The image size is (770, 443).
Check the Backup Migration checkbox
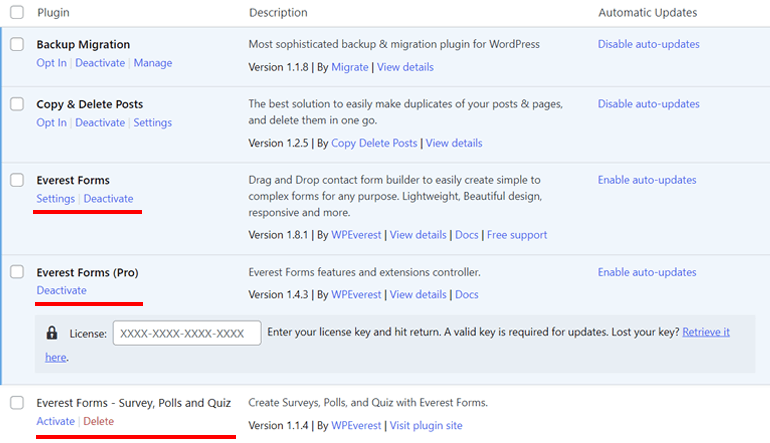17,44
